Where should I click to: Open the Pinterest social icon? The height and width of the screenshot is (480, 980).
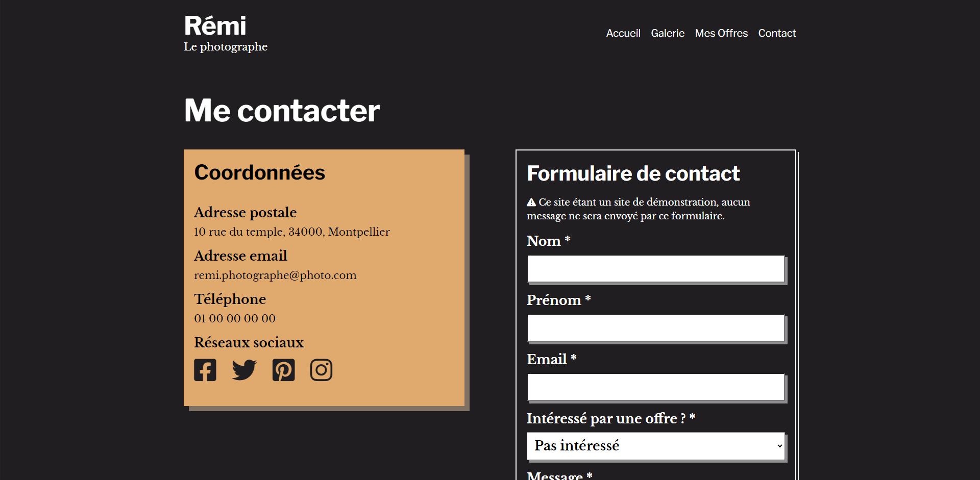coord(283,370)
